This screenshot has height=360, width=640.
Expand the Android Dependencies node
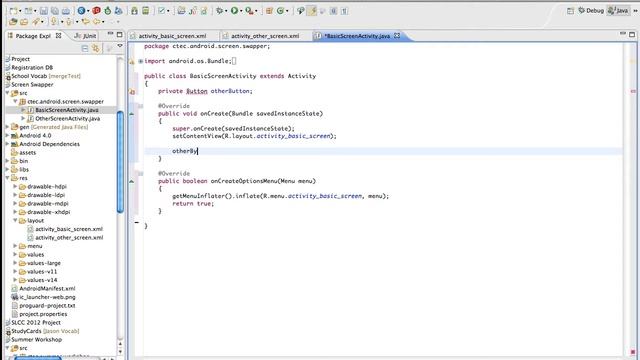click(7, 144)
